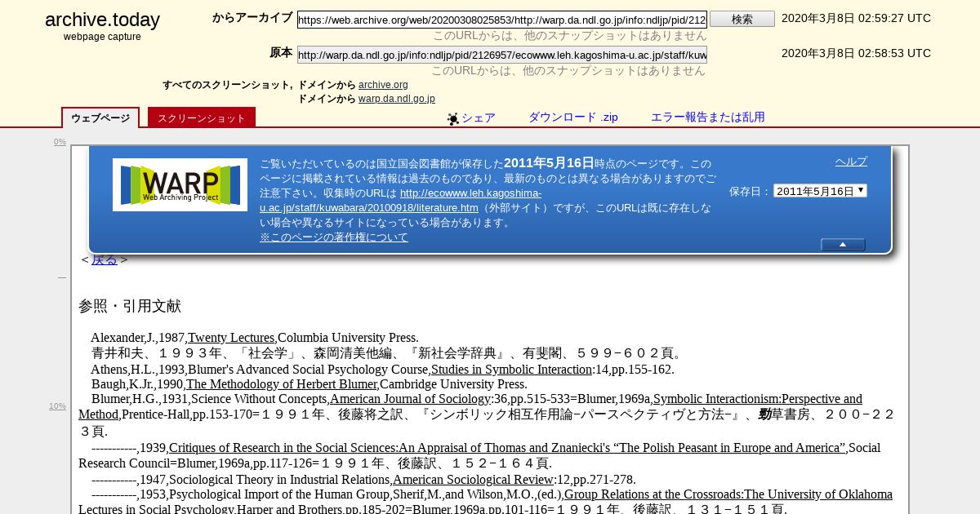
Task: Click the 青井和夫 1993年 reference line
Action: 388,353
